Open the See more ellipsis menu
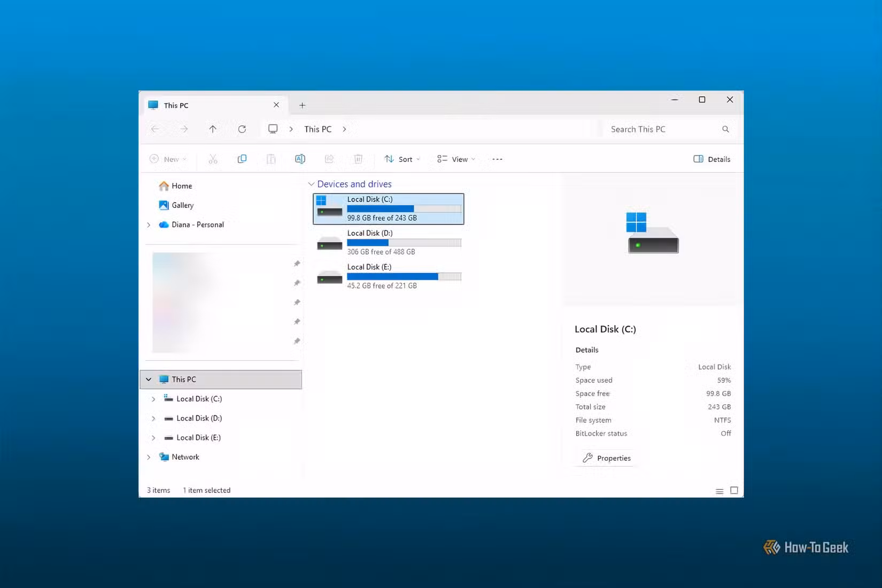The width and height of the screenshot is (882, 588). pyautogui.click(x=497, y=159)
